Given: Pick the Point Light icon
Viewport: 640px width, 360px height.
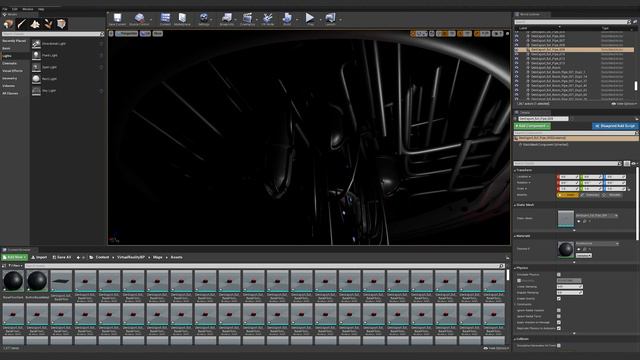Looking at the screenshot, I should (36, 55).
